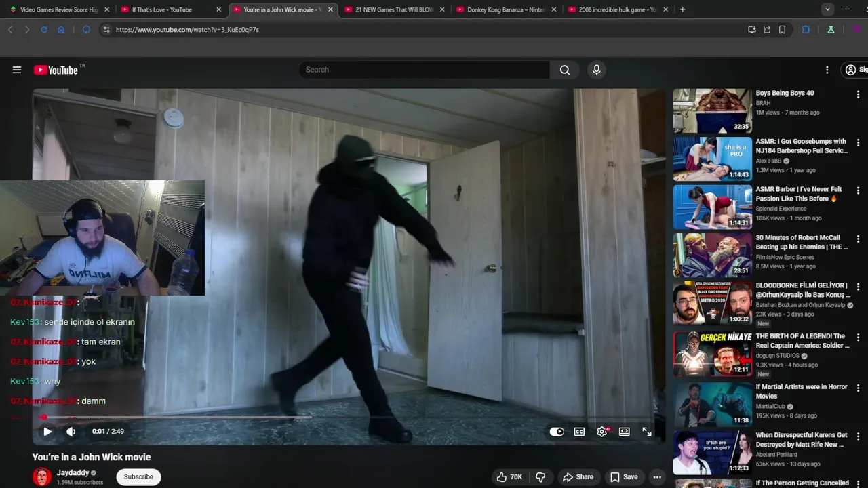
Task: Open options for Martial Artists video
Action: click(858, 388)
